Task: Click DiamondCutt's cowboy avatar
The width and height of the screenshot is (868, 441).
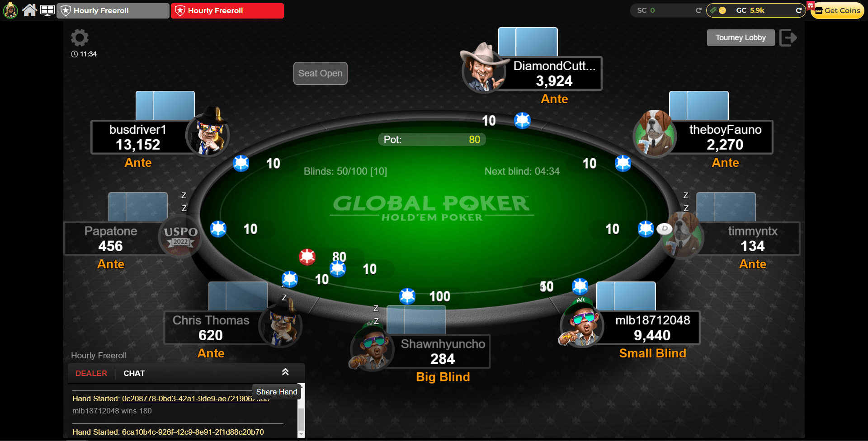Action: [x=483, y=69]
